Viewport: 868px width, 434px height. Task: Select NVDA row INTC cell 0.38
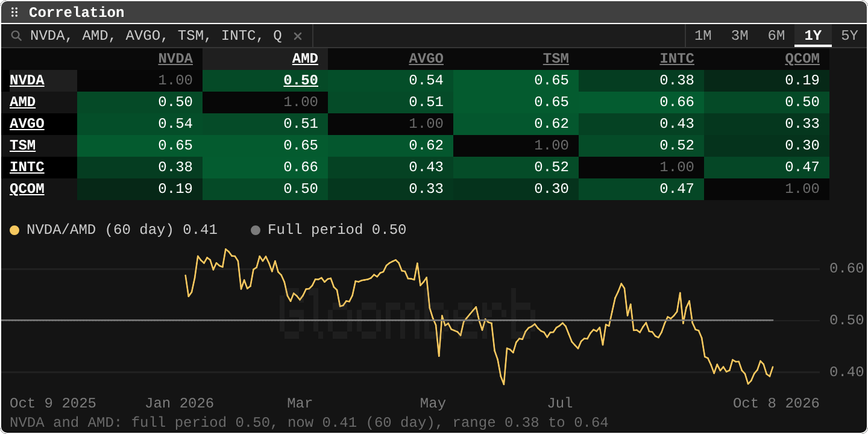[x=641, y=80]
